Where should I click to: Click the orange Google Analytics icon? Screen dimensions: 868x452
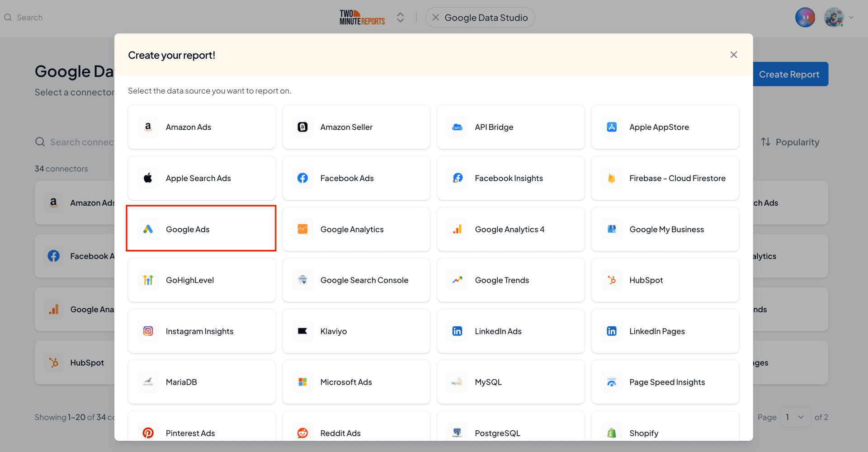302,229
